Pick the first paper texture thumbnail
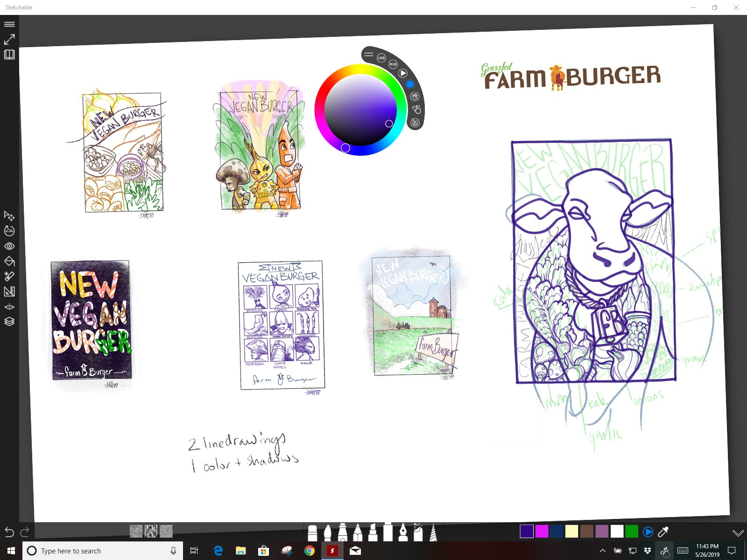The height and width of the screenshot is (560, 747). 136,531
